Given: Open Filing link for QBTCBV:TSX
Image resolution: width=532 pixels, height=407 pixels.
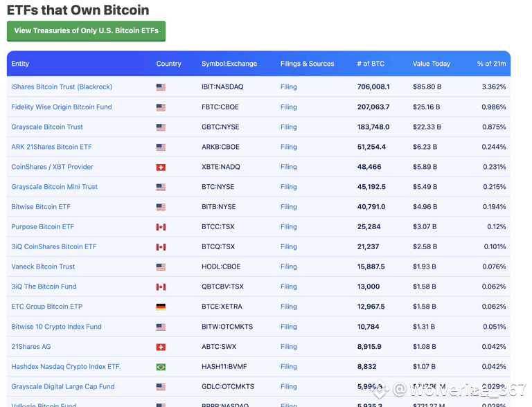Looking at the screenshot, I should click(289, 287).
